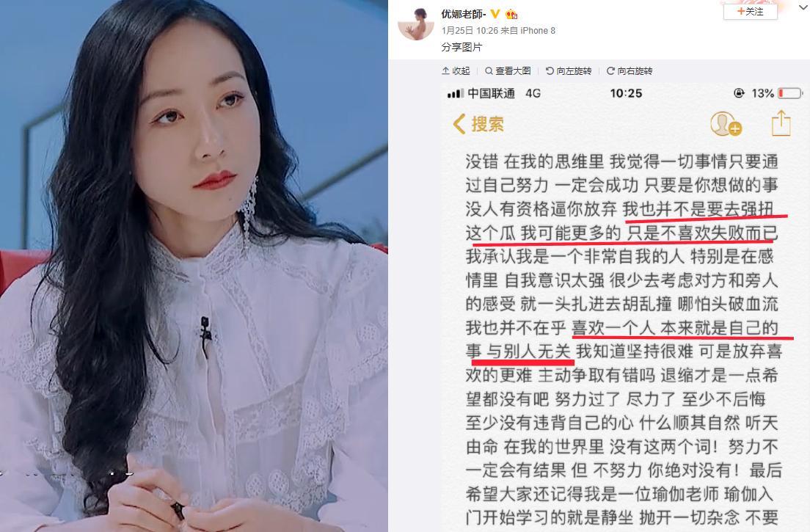Tap the share export icon
Image resolution: width=810 pixels, height=532 pixels.
[x=781, y=123]
